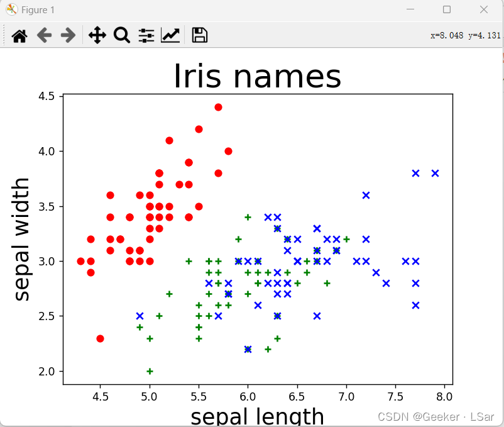
Task: Click the x-axis tick label 6.0
Action: click(x=248, y=397)
